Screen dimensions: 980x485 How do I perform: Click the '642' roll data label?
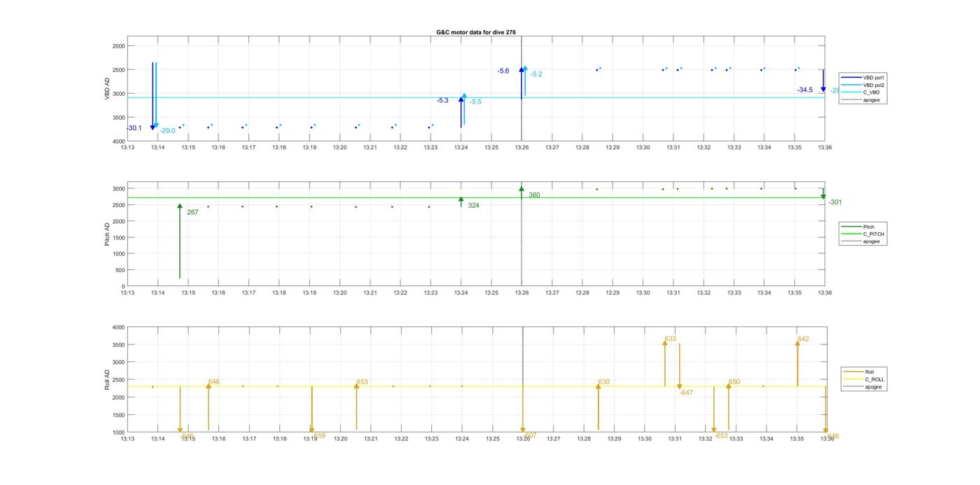[803, 339]
